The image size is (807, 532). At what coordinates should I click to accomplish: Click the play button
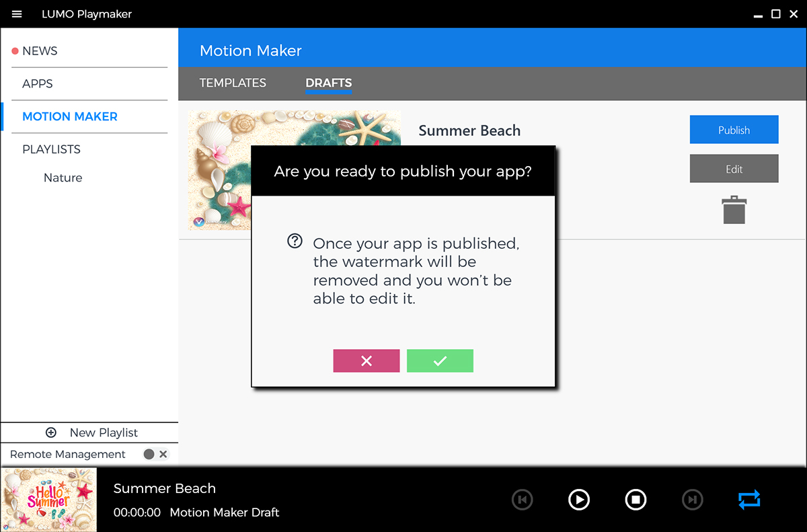pyautogui.click(x=579, y=500)
